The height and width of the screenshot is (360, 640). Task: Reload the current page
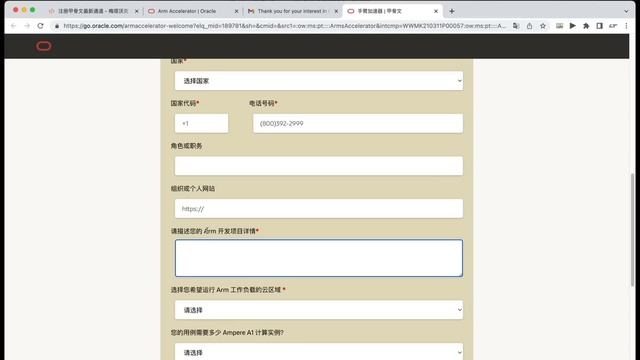tap(40, 26)
